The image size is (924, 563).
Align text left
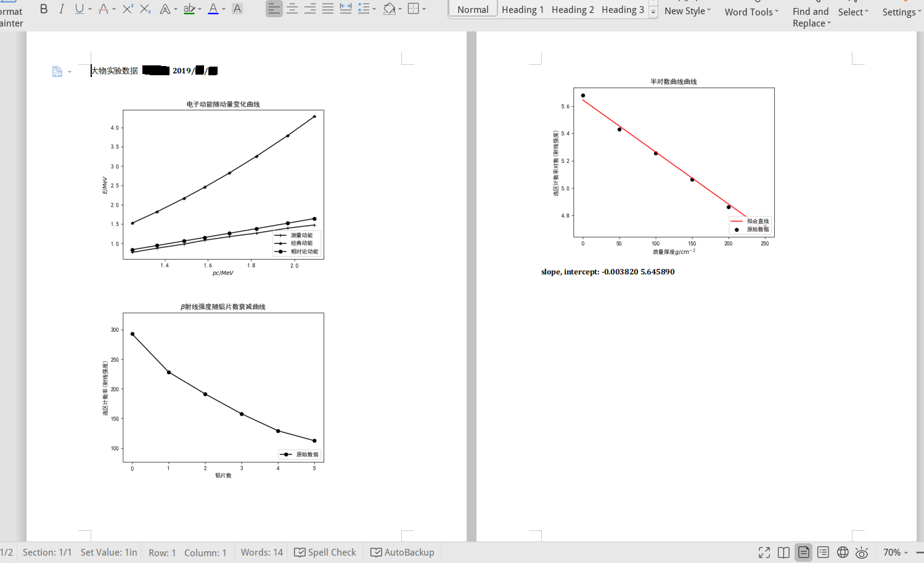pos(274,9)
